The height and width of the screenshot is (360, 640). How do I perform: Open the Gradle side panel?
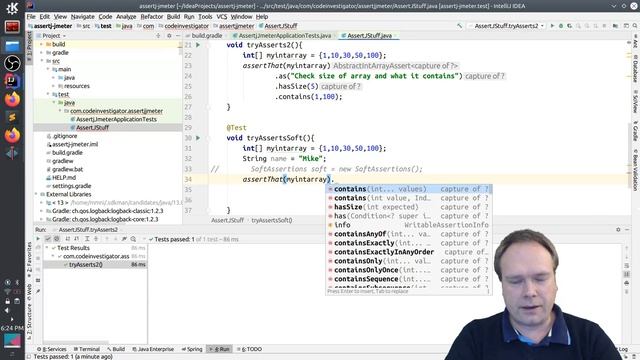coord(635,131)
